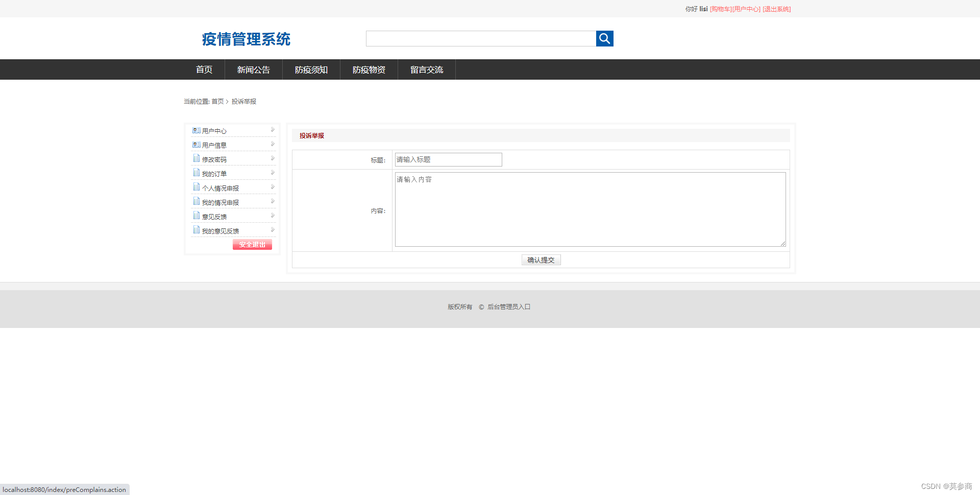
Task: Open the 首页 navigation tab
Action: pos(204,69)
